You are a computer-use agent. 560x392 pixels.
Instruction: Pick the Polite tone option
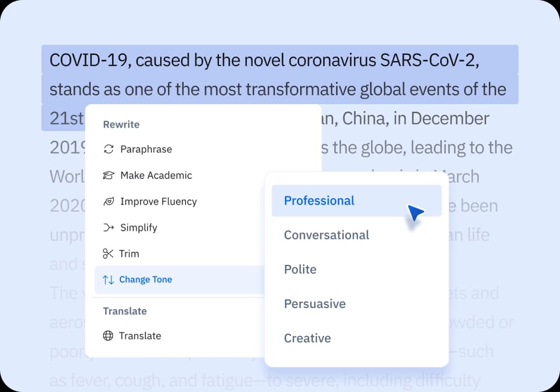[300, 269]
